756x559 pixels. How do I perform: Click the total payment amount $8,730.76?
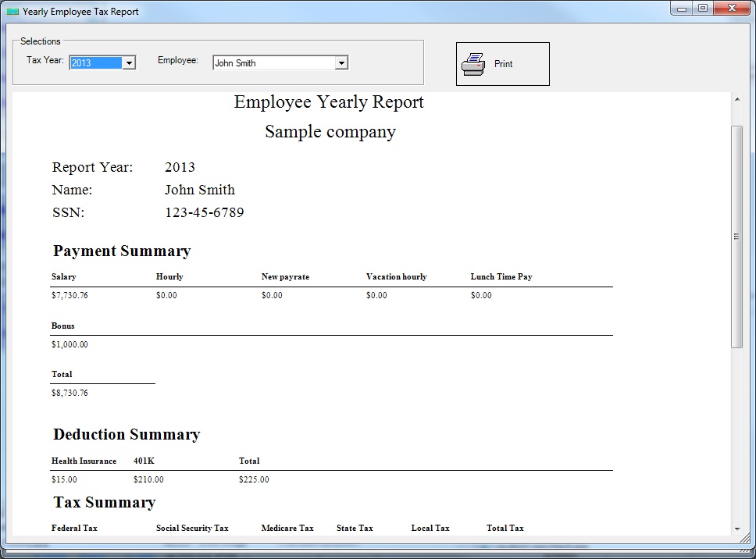[x=70, y=393]
